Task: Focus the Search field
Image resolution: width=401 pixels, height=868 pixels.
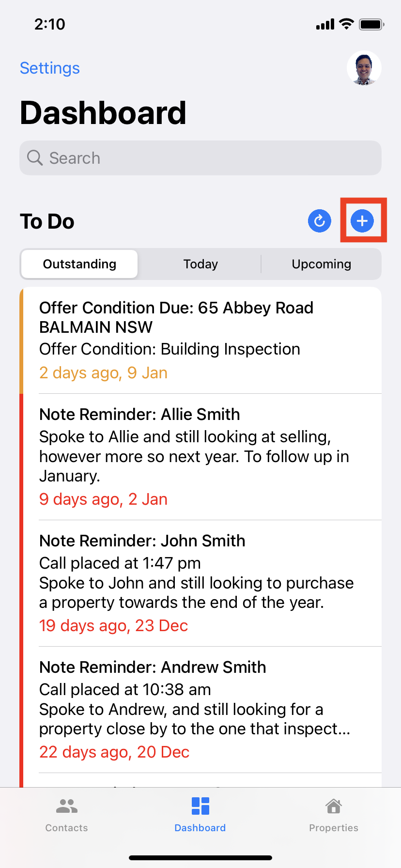Action: click(200, 158)
